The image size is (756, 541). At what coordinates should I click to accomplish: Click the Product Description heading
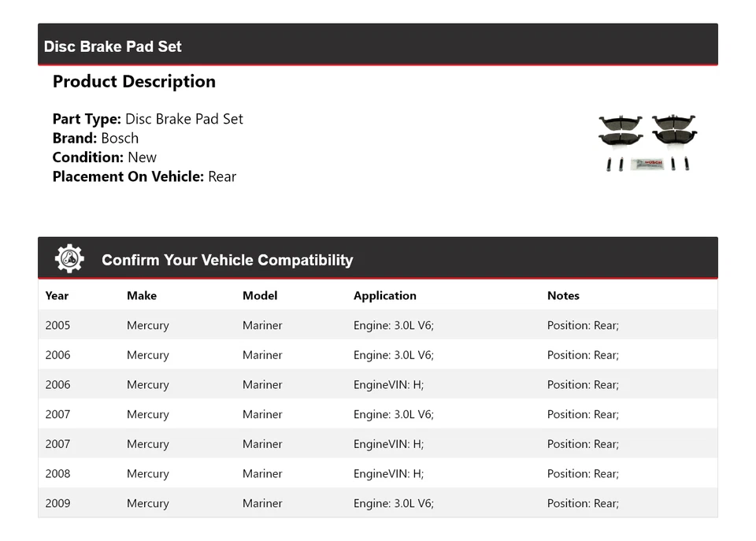click(134, 82)
